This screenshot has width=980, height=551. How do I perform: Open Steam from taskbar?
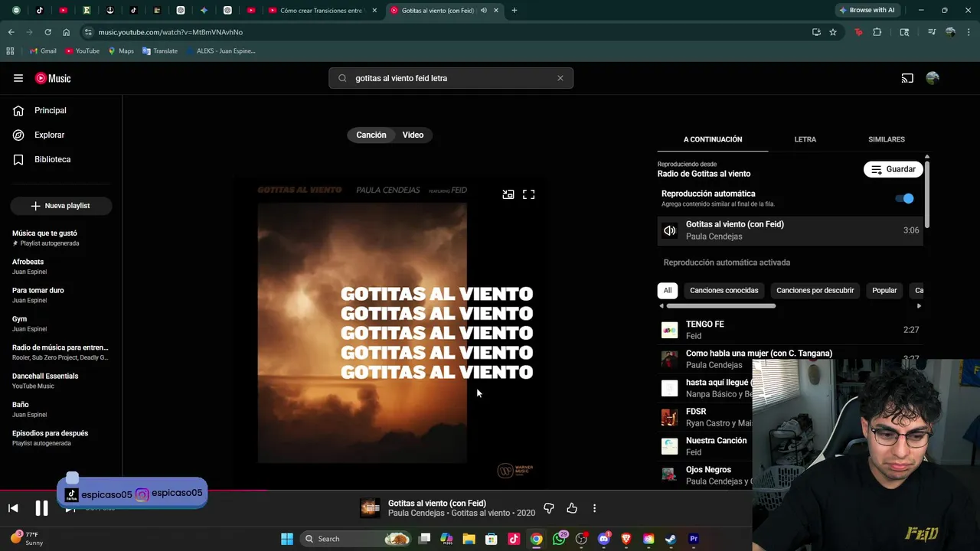(671, 539)
